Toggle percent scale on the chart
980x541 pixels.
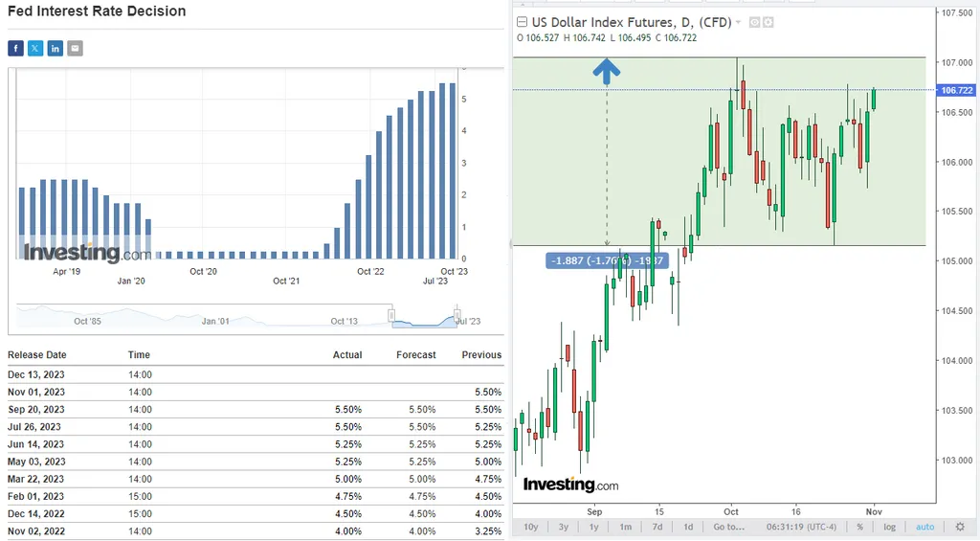[x=860, y=527]
